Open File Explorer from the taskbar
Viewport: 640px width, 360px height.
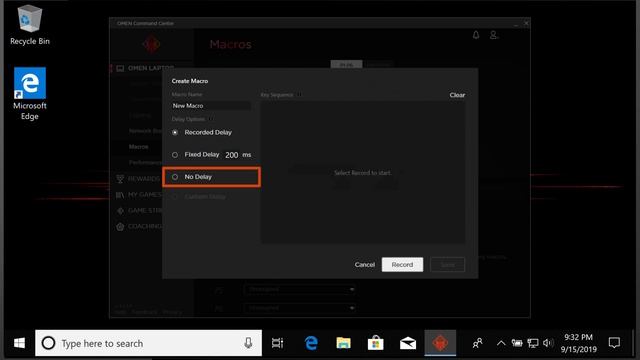pos(343,343)
